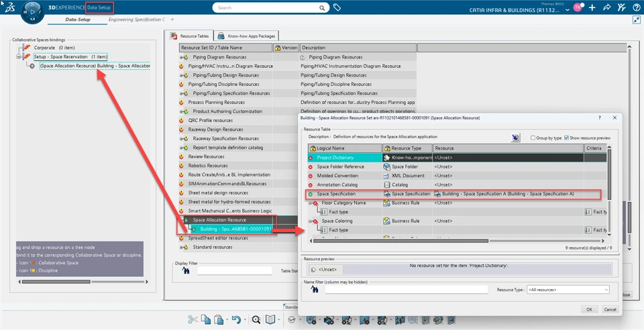Image resolution: width=644 pixels, height=330 pixels.
Task: Click the top Search input field
Action: pyautogui.click(x=266, y=8)
